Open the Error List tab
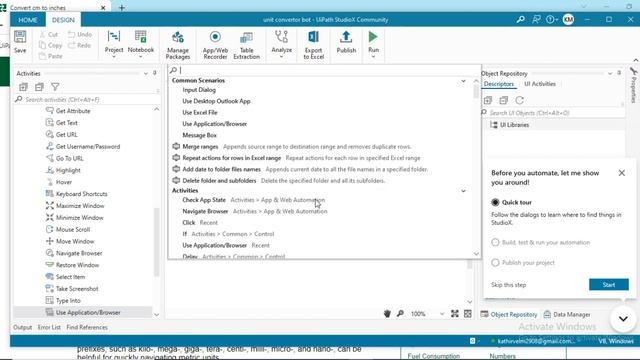Image resolution: width=640 pixels, height=360 pixels. 49,327
